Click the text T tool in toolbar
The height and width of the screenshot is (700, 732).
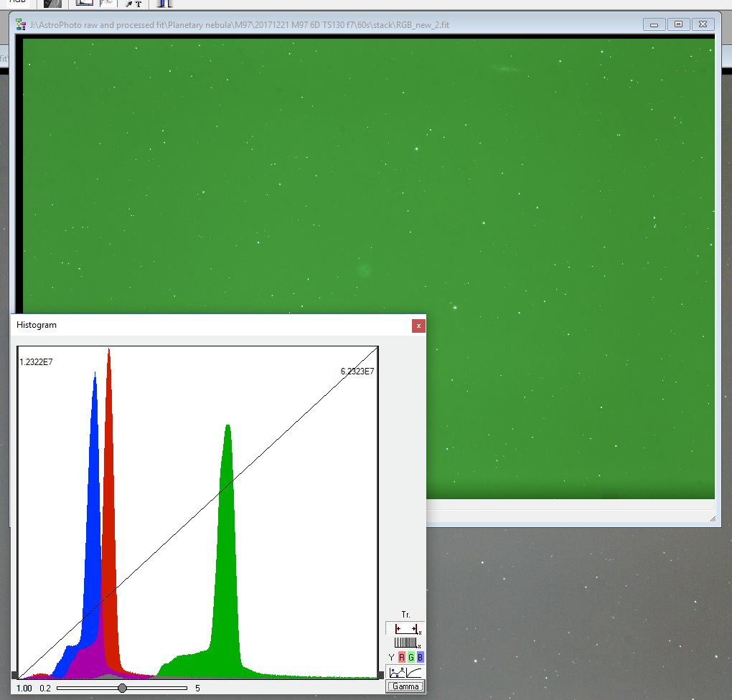tap(138, 4)
